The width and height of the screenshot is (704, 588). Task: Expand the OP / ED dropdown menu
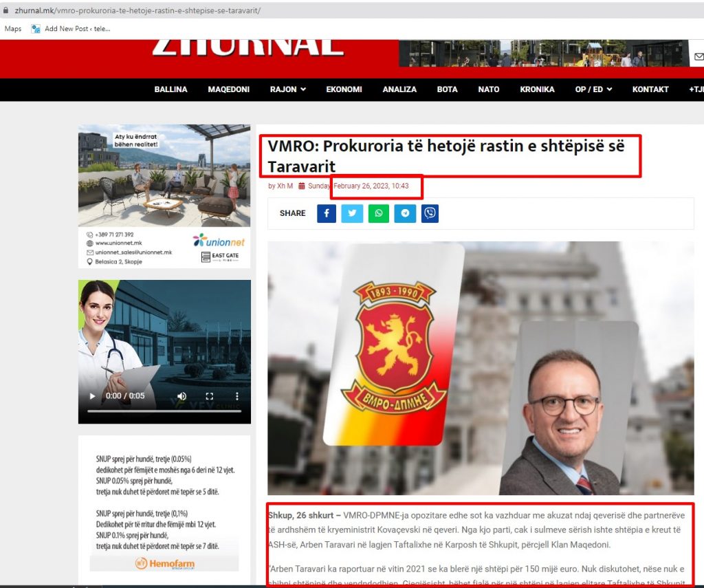point(593,89)
